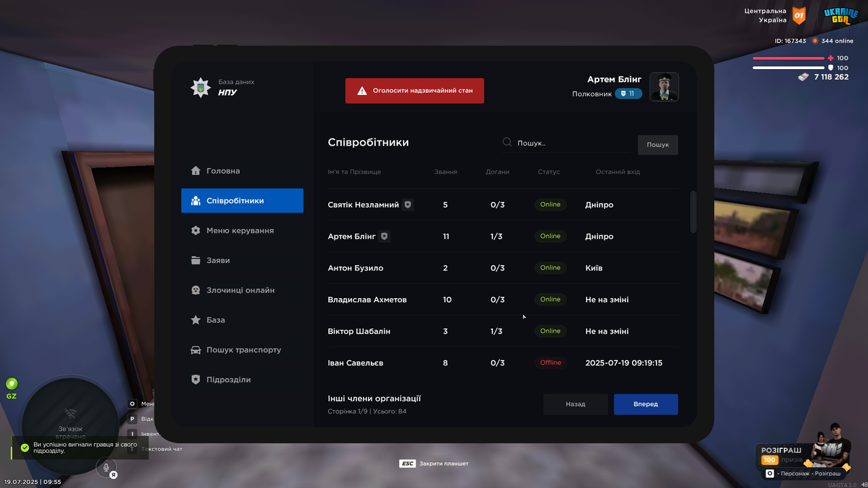Click Сторінка 1/9 page info text

(x=367, y=411)
